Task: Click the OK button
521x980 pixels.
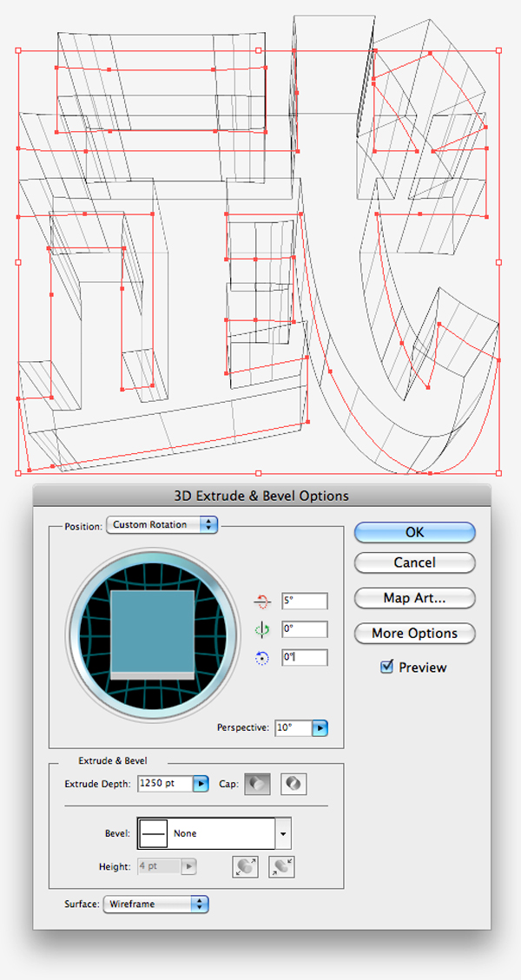Action: (415, 532)
